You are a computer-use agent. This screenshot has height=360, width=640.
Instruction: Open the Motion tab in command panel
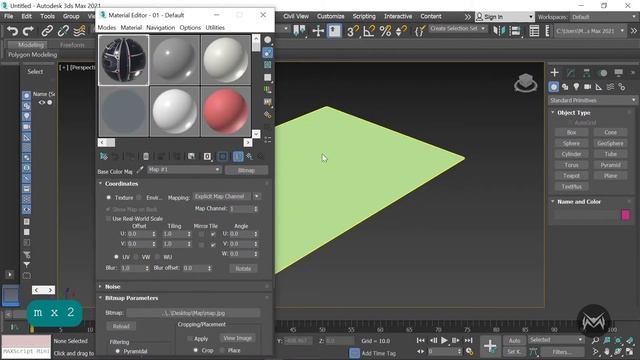coord(603,73)
